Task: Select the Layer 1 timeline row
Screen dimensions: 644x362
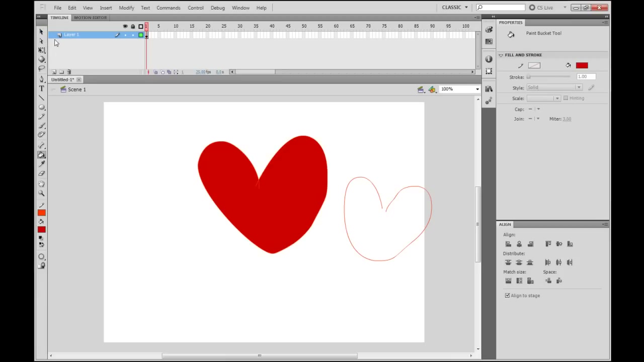Action: click(96, 35)
